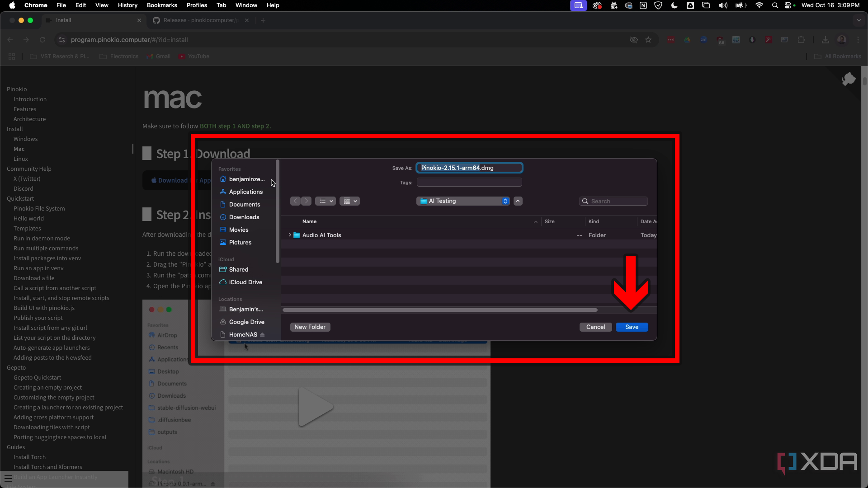Select the Mac install tab in sidebar
The width and height of the screenshot is (868, 488).
click(19, 149)
